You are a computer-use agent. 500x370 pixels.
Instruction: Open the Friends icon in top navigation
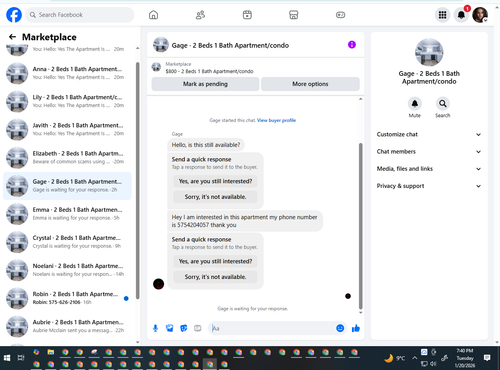[x=200, y=15]
